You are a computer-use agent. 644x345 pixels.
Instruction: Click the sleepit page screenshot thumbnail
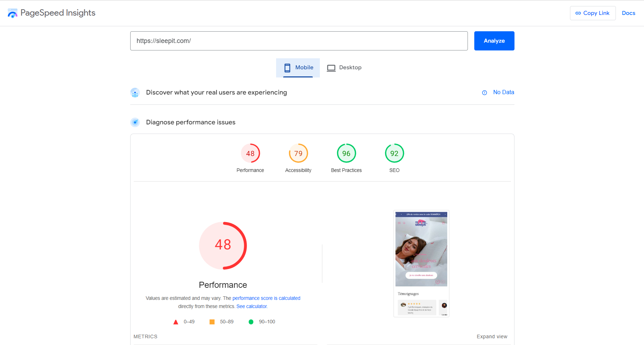click(x=421, y=264)
